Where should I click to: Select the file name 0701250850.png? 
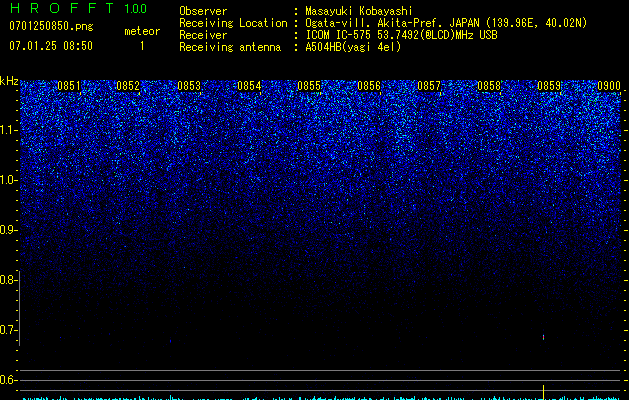(51, 26)
